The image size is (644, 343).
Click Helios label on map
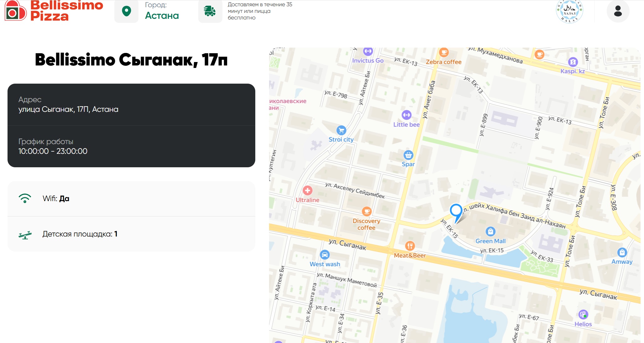[x=583, y=324]
